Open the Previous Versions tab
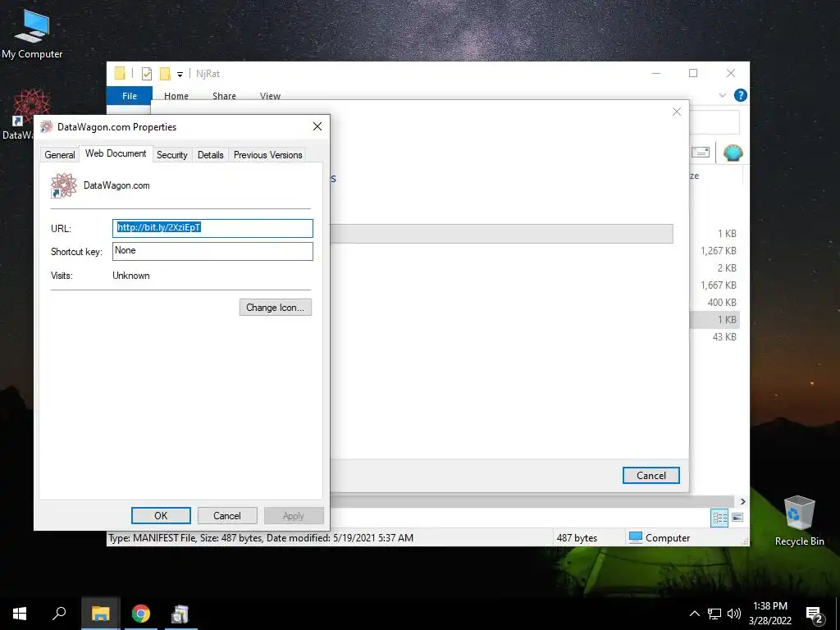This screenshot has height=630, width=840. 268,155
